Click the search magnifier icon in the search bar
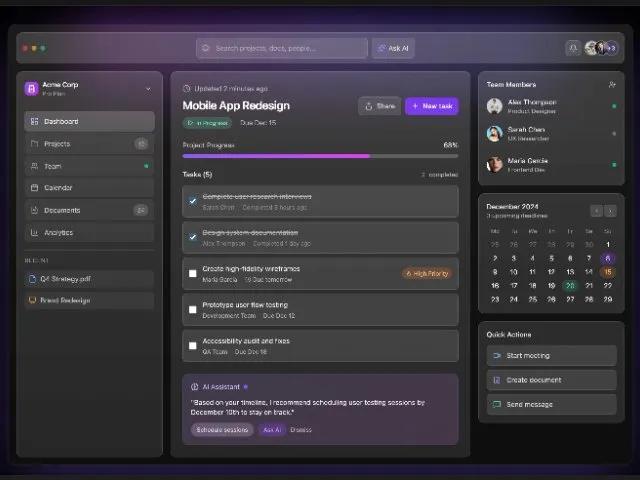The height and width of the screenshot is (480, 640). click(x=206, y=48)
